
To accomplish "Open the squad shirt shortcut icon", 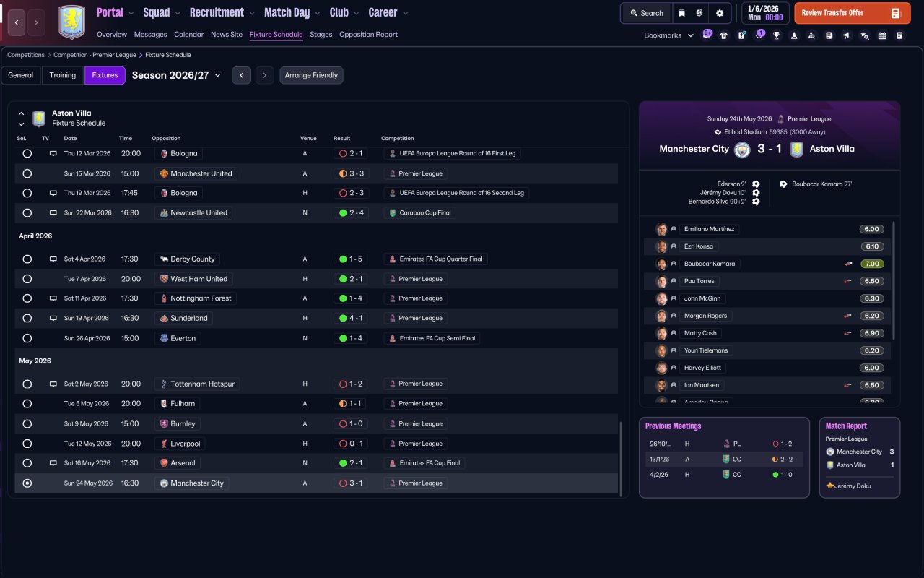I will (x=724, y=35).
